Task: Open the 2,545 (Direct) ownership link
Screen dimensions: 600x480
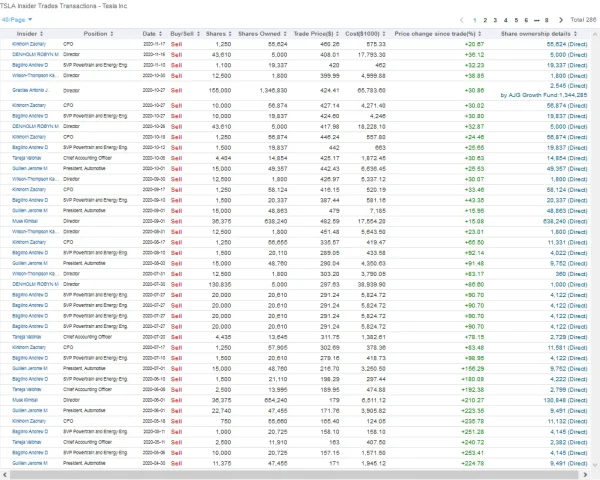Action: pos(569,86)
